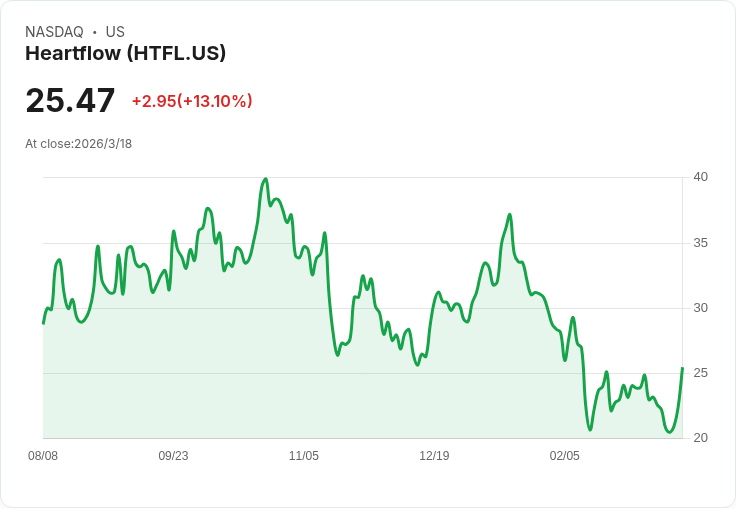Select the 11/05 date marker
Screen dimensions: 736x508
click(x=304, y=456)
